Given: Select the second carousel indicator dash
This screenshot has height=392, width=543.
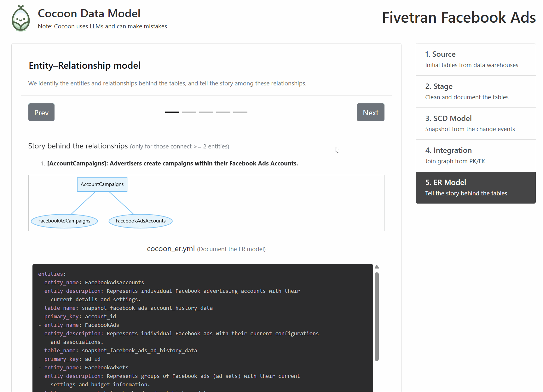Looking at the screenshot, I should [189, 112].
